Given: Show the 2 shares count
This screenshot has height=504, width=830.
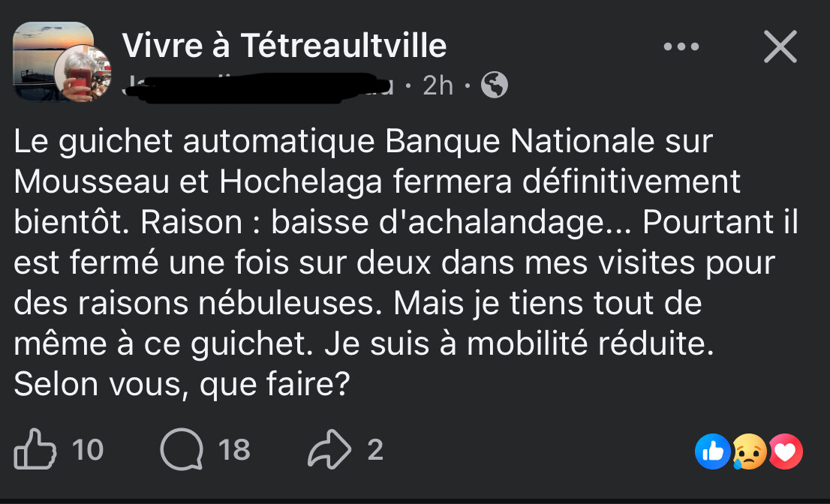Looking at the screenshot, I should pyautogui.click(x=375, y=450).
